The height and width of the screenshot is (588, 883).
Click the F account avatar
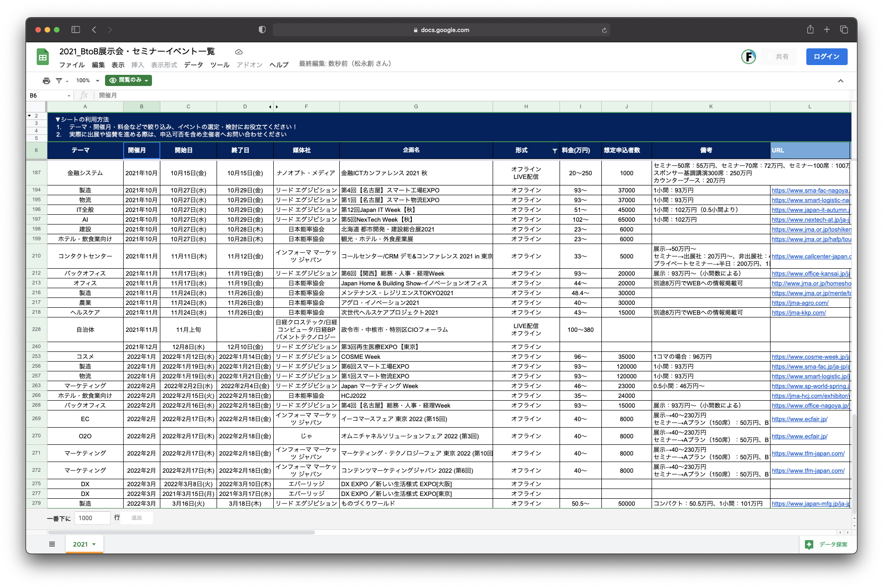[748, 57]
